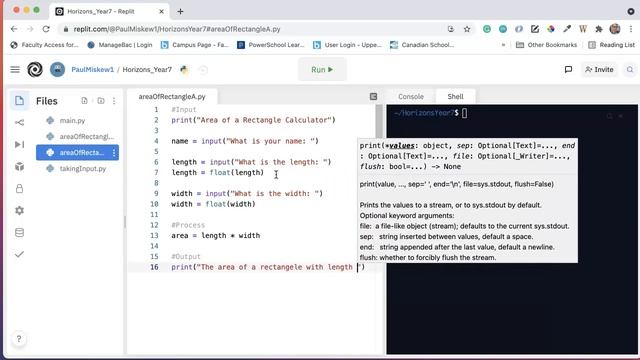Open the Settings gear sidebar icon
Screen dimensions: 640x360
pyautogui.click(x=19, y=211)
